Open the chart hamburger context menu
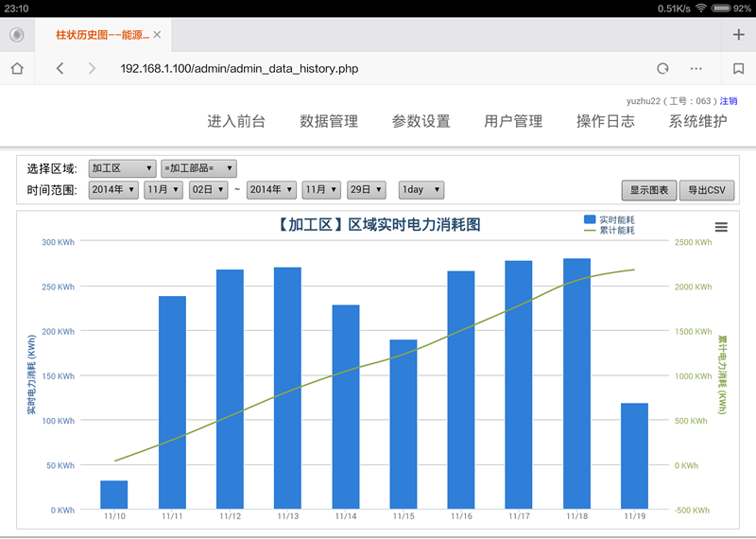The width and height of the screenshot is (756, 539). point(721,227)
